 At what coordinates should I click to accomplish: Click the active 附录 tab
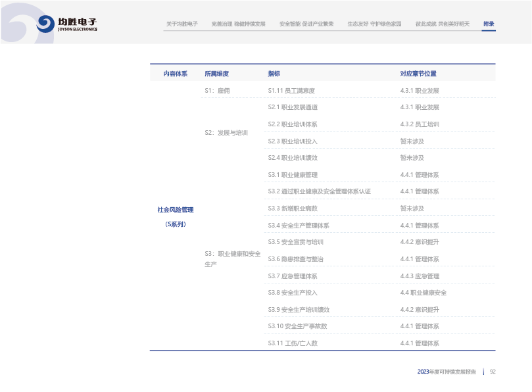pos(489,24)
